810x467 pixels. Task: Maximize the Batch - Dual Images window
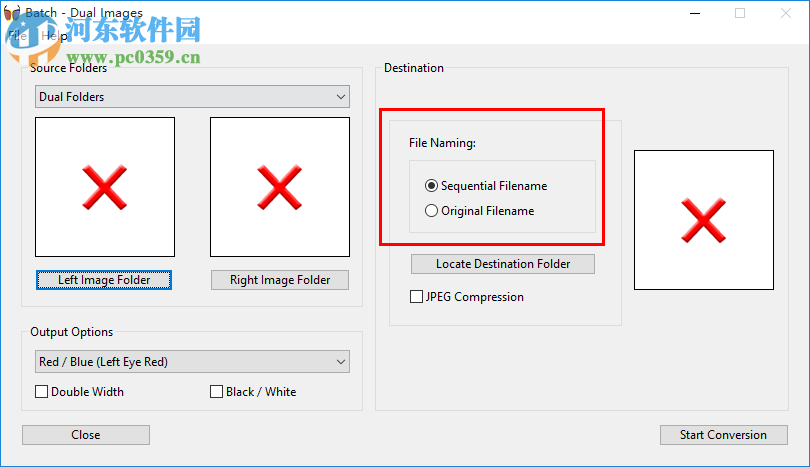pos(740,14)
